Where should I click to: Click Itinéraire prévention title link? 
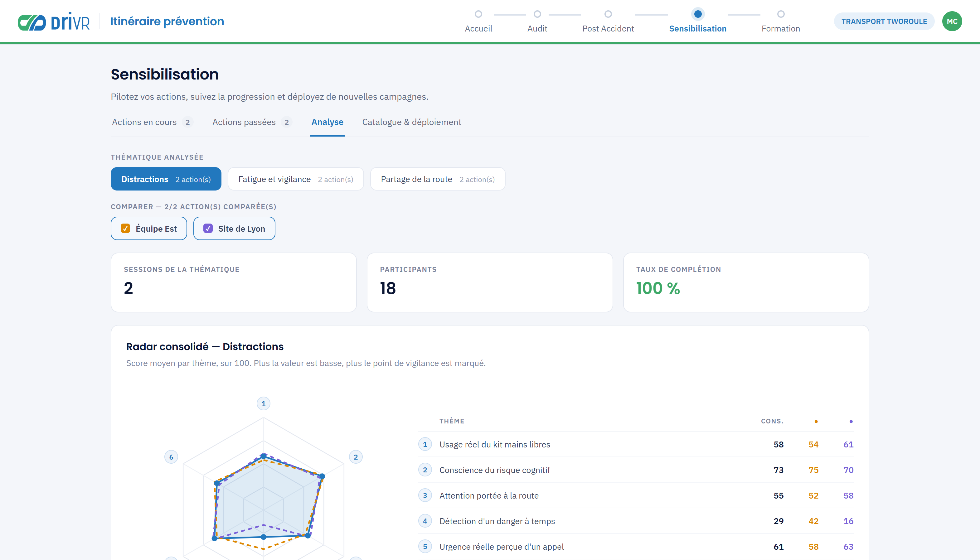167,21
